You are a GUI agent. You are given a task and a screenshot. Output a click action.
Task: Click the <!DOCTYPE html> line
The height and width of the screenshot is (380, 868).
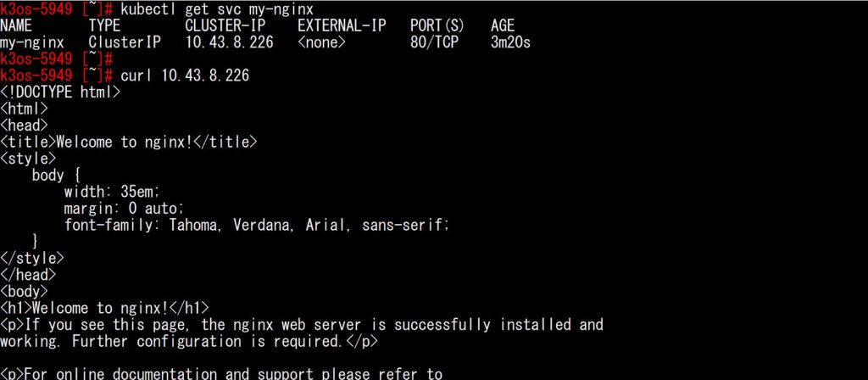coord(60,92)
